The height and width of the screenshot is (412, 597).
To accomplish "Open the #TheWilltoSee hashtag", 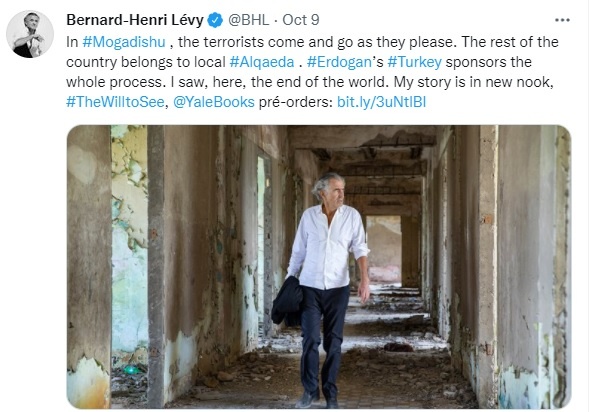I will coord(115,102).
